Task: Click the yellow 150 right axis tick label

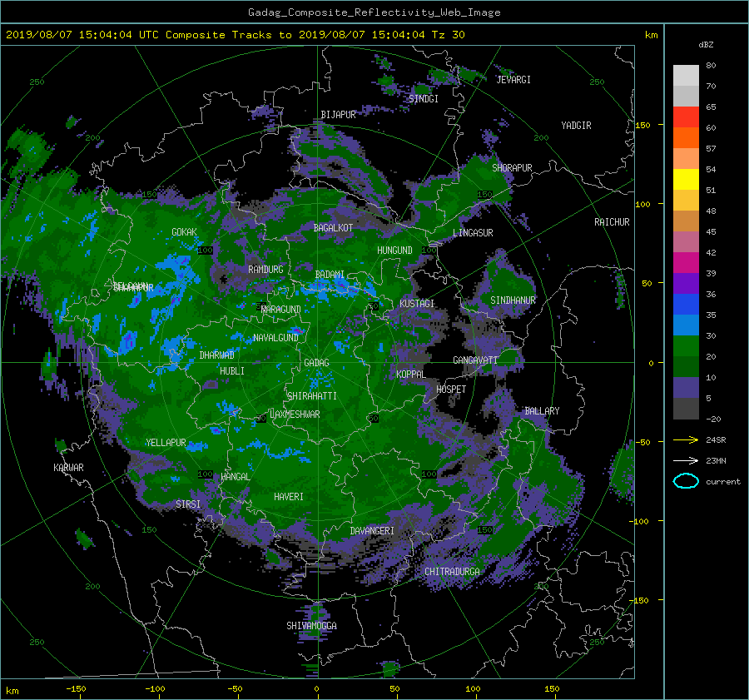Action: (x=643, y=125)
